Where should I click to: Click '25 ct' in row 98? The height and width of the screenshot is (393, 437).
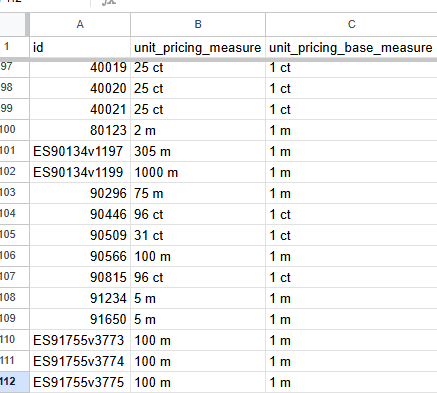pos(198,88)
